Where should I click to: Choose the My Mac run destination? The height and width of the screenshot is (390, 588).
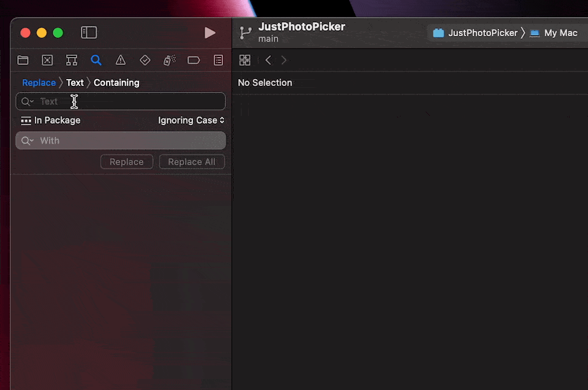tap(554, 33)
